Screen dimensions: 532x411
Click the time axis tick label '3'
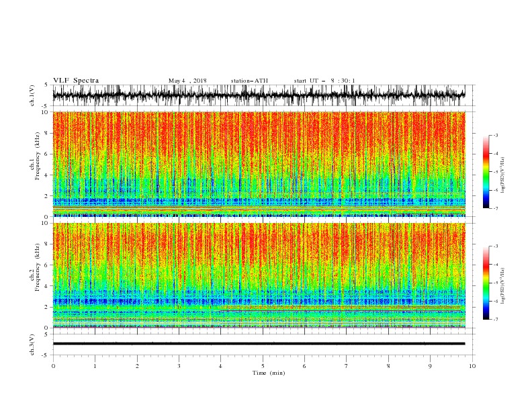click(179, 366)
